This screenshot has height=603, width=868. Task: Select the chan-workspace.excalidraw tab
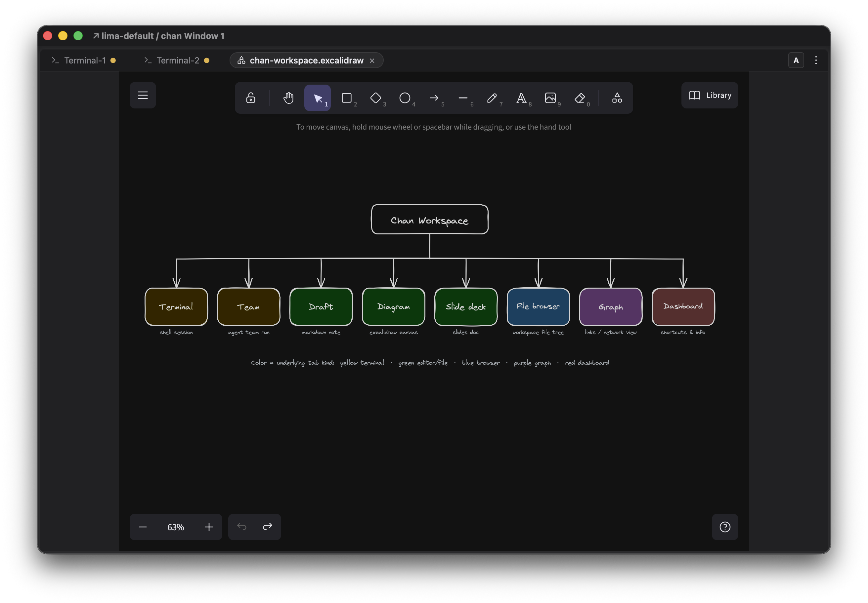306,60
